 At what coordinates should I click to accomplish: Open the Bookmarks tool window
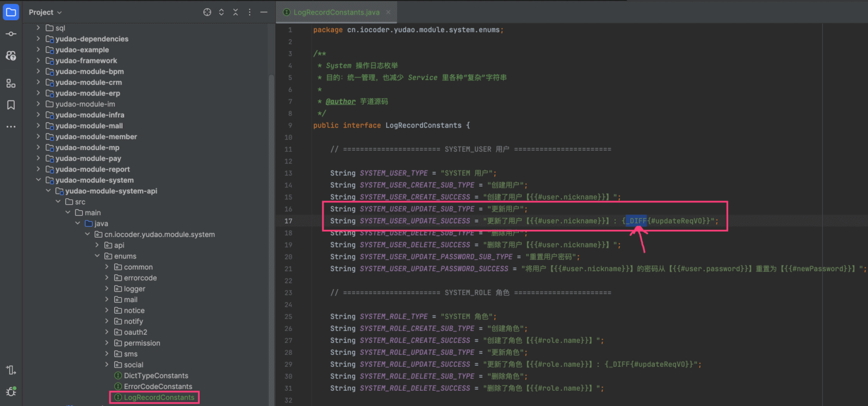tap(11, 105)
